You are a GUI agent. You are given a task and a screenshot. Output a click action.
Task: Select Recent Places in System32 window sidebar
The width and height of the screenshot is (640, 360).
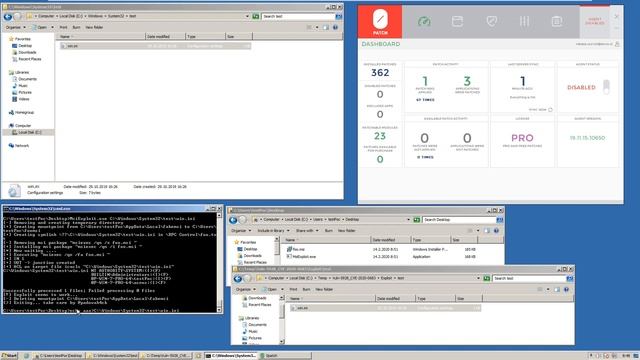30,59
